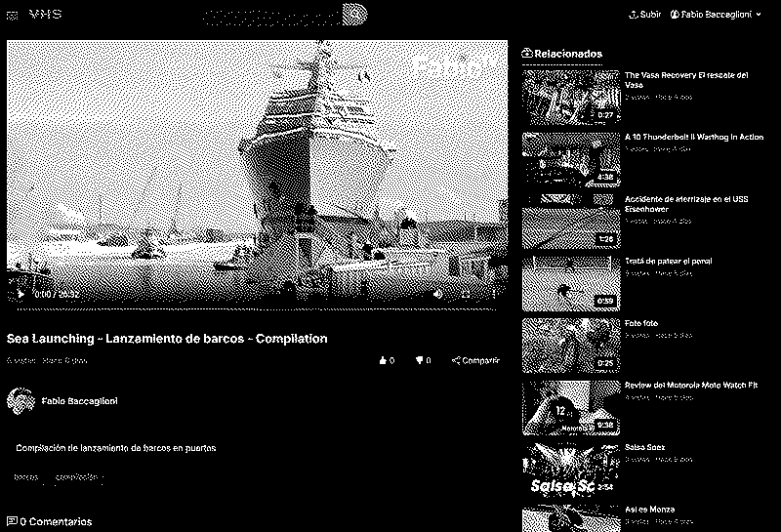Viewport: 781px width, 532px height.
Task: Mute the video player volume
Action: 437,293
